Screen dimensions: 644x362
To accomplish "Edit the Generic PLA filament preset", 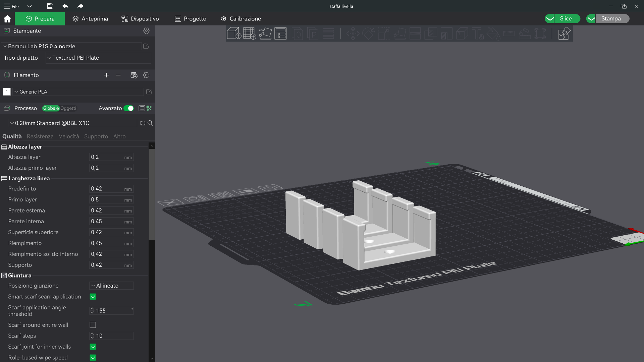I will [x=149, y=92].
